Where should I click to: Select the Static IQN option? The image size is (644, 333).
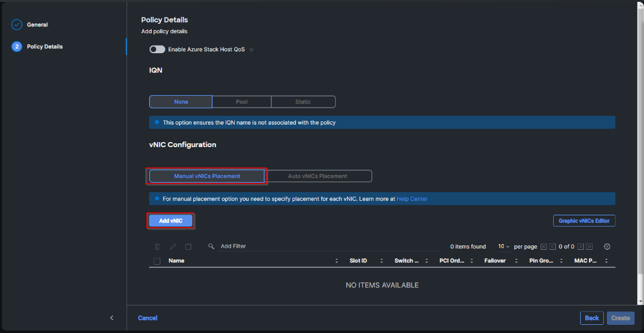(x=303, y=102)
